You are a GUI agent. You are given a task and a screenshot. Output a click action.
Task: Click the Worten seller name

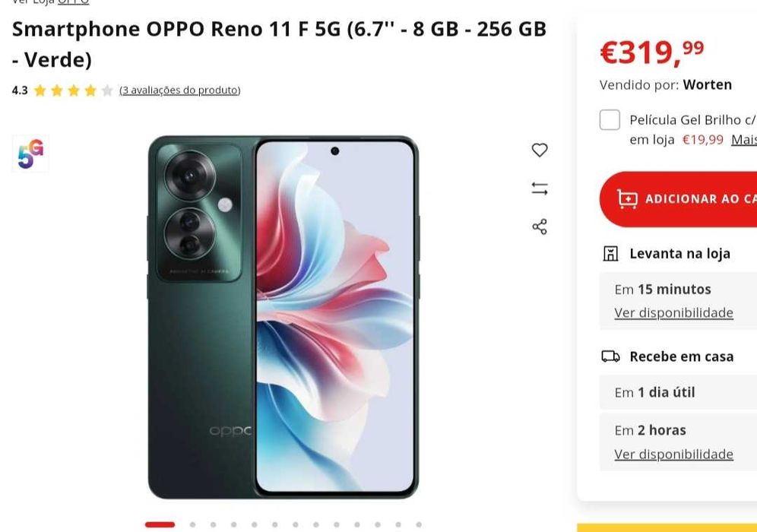pos(708,85)
